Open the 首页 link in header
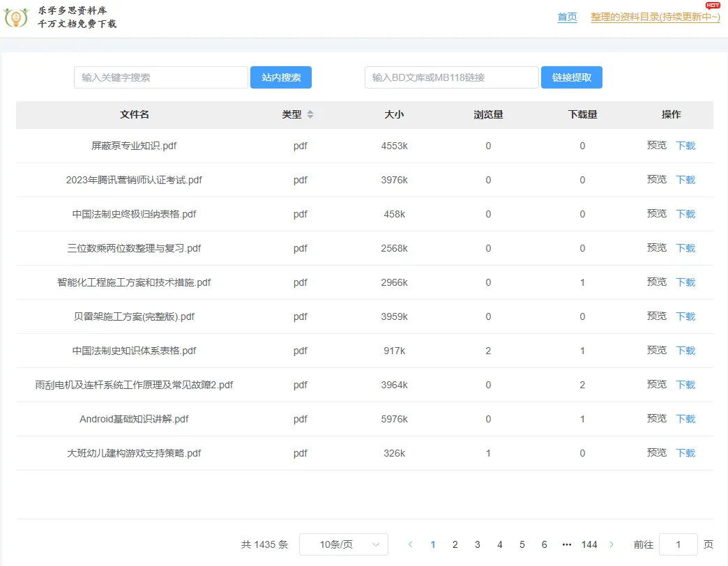 coord(567,17)
